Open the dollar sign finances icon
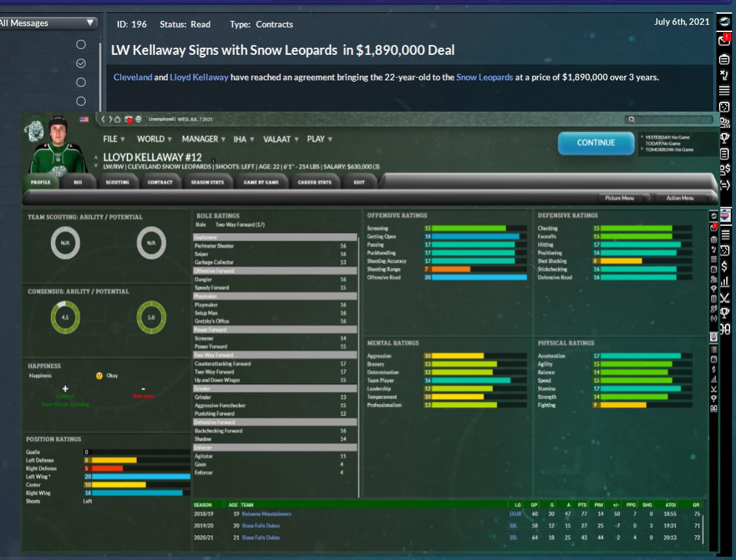 click(x=724, y=266)
